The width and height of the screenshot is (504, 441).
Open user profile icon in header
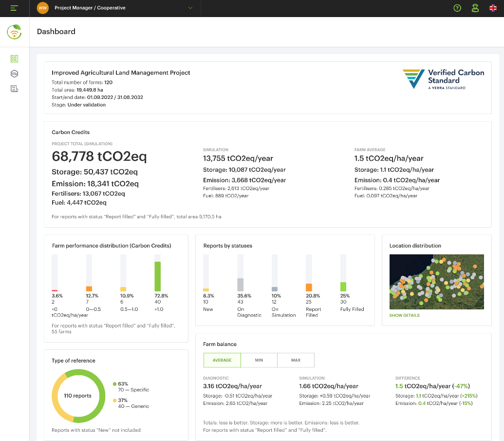pyautogui.click(x=475, y=8)
